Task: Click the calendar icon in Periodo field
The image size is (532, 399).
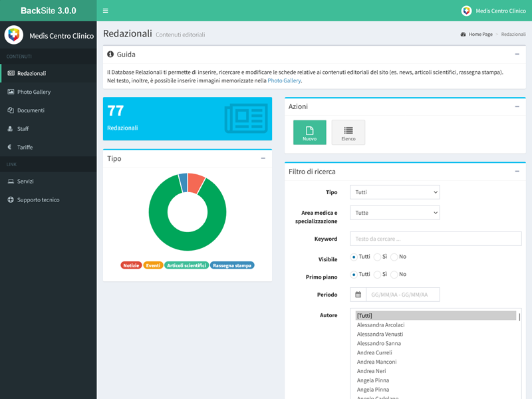Action: click(x=358, y=295)
